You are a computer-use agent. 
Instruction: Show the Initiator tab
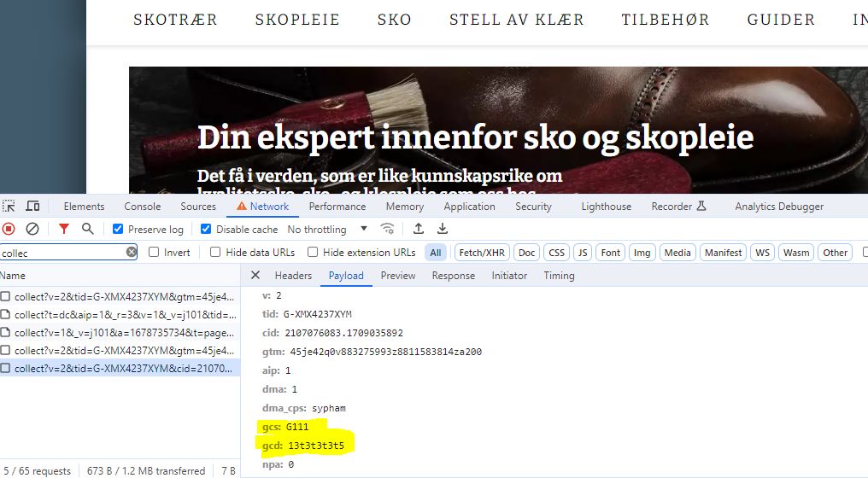pyautogui.click(x=509, y=276)
